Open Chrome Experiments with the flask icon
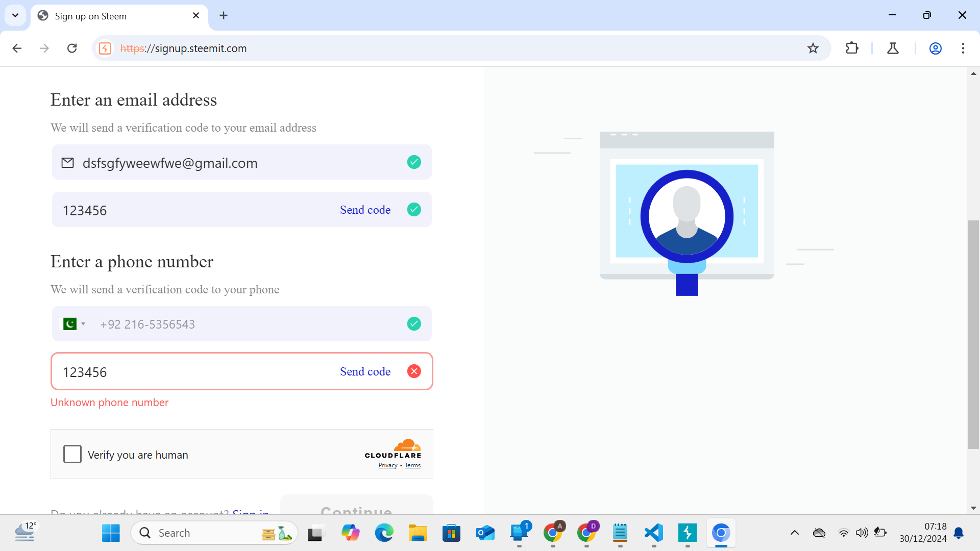Viewport: 980px width, 551px height. coord(893,48)
